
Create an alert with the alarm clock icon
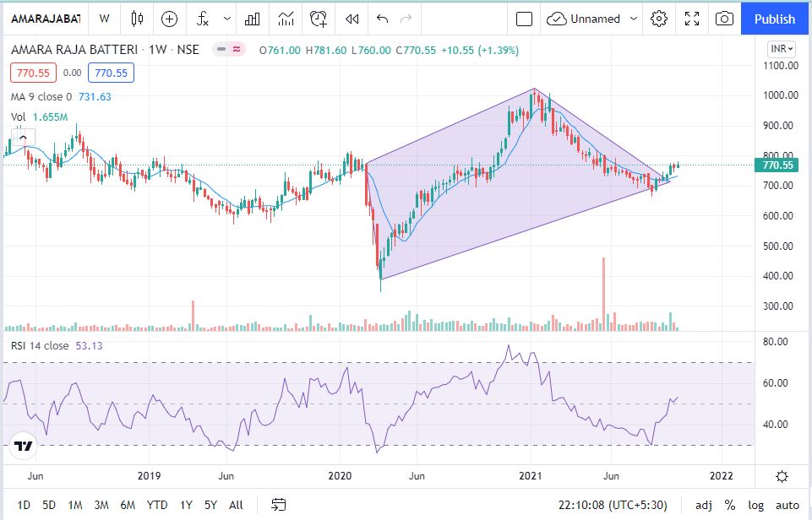click(x=319, y=19)
